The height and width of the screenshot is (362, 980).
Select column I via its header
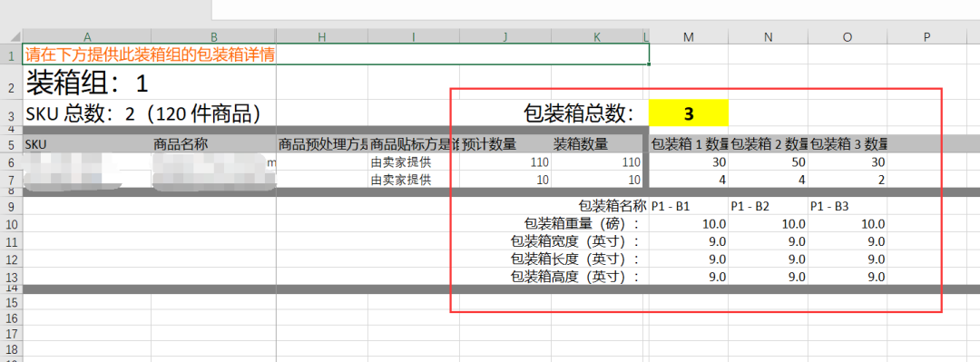pos(413,37)
